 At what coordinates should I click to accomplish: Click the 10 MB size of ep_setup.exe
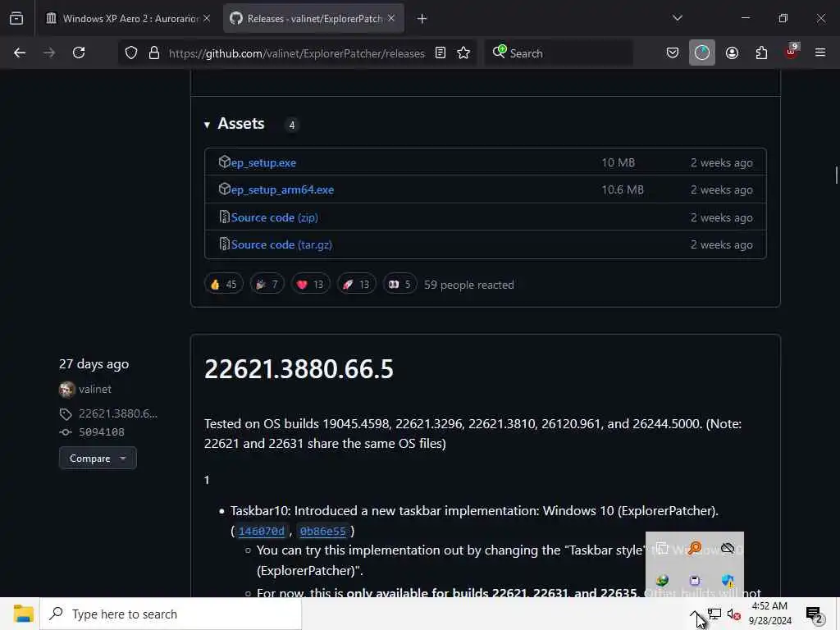[x=619, y=163]
